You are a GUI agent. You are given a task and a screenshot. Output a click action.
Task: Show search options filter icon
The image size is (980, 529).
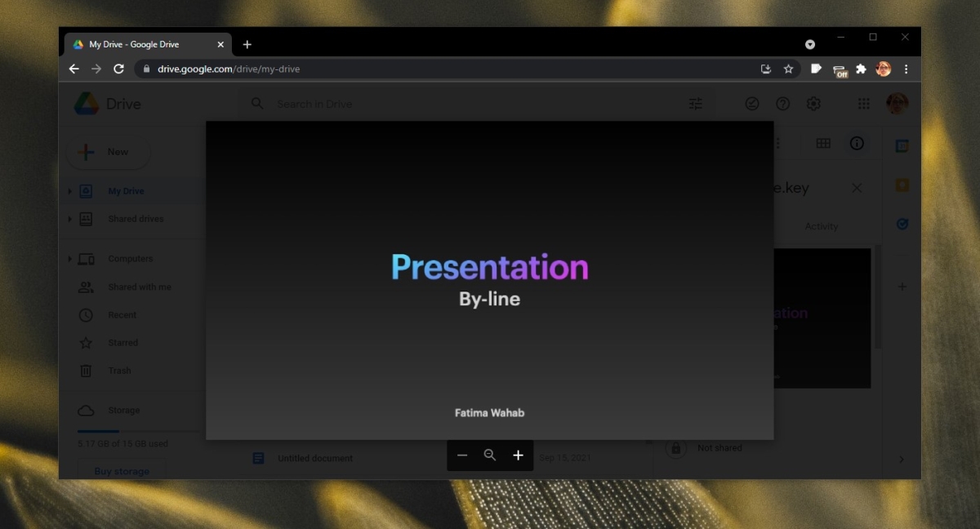point(696,104)
